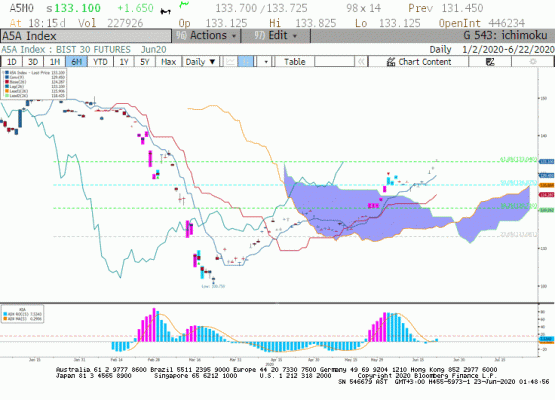The image size is (555, 400).
Task: Switch to the Max range tab
Action: point(168,62)
